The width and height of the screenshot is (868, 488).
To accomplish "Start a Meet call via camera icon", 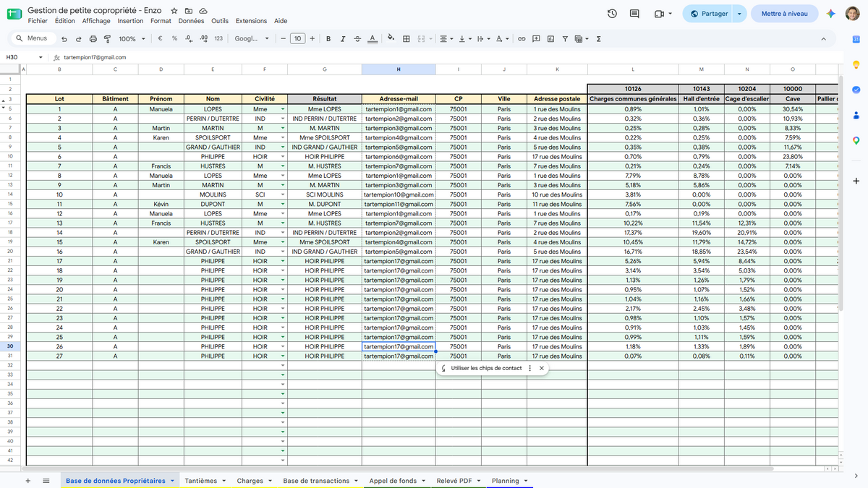I will click(x=659, y=14).
